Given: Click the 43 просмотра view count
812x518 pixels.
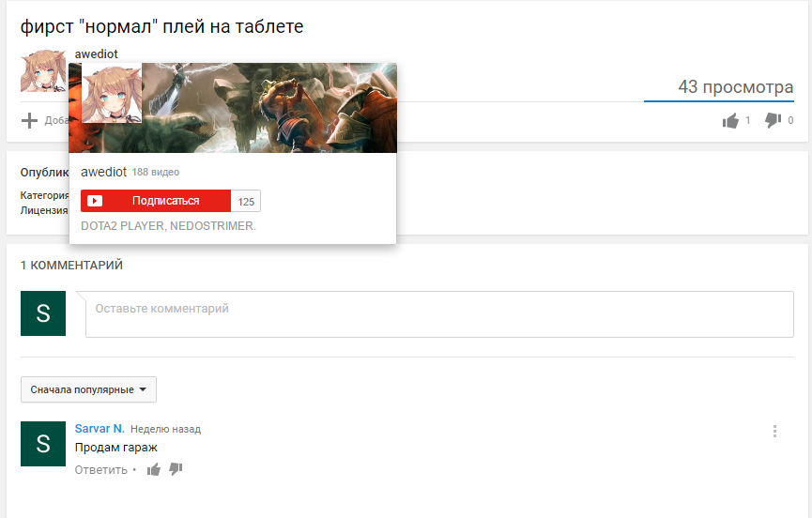Looking at the screenshot, I should click(x=735, y=87).
